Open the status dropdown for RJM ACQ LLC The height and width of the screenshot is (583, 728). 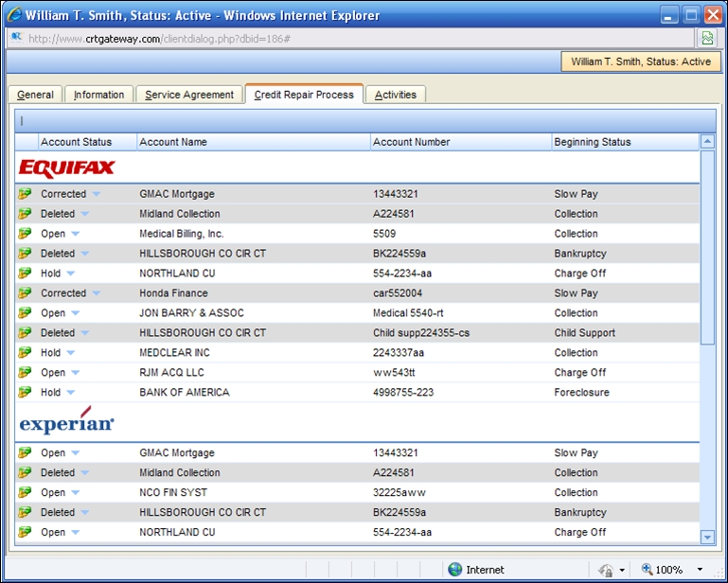pyautogui.click(x=76, y=374)
